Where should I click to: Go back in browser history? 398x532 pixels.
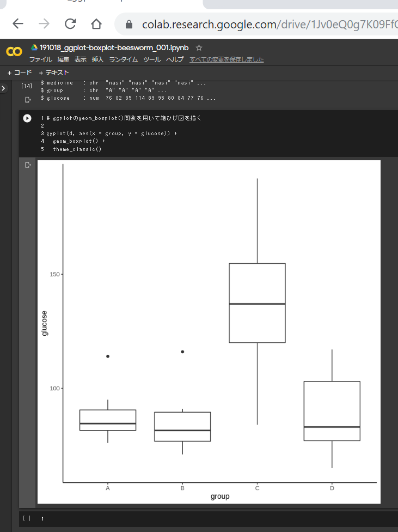[18, 24]
